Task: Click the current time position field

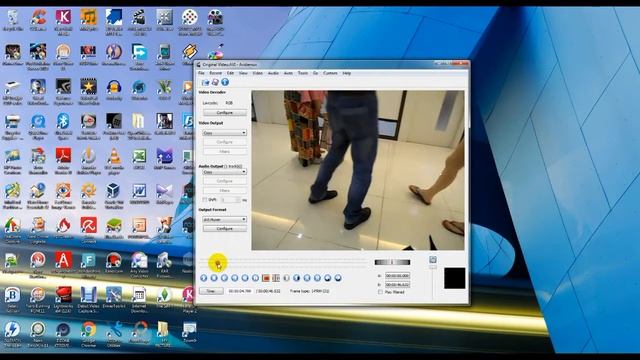Action: (x=240, y=291)
